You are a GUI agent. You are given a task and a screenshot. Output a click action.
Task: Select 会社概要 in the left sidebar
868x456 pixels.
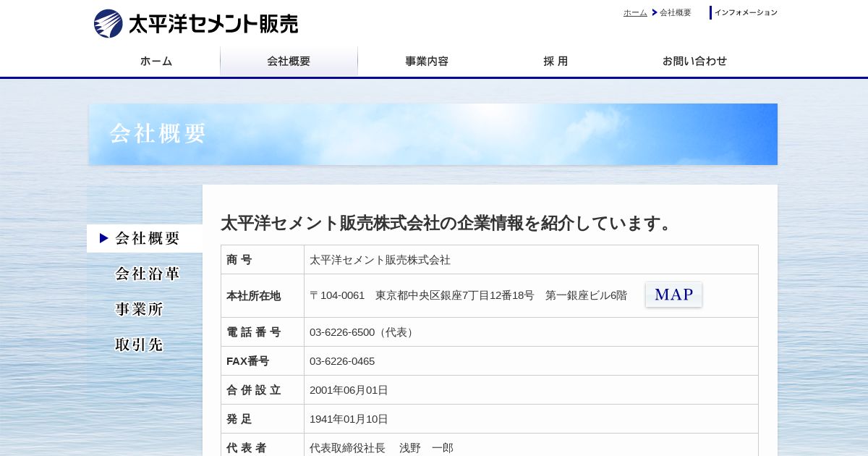pos(145,238)
